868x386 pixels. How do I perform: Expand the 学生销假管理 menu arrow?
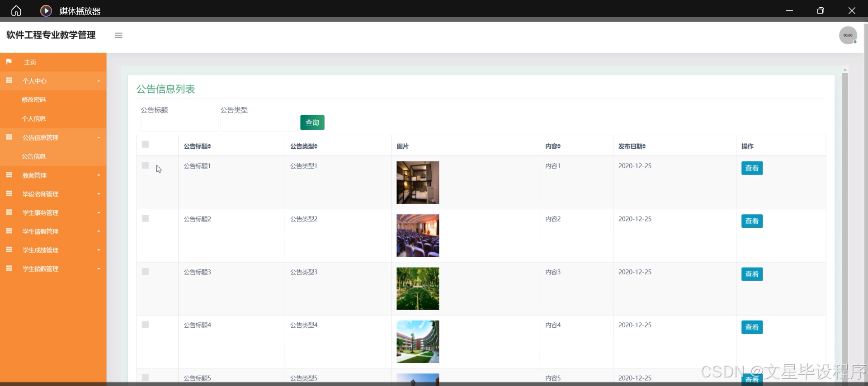click(99, 269)
